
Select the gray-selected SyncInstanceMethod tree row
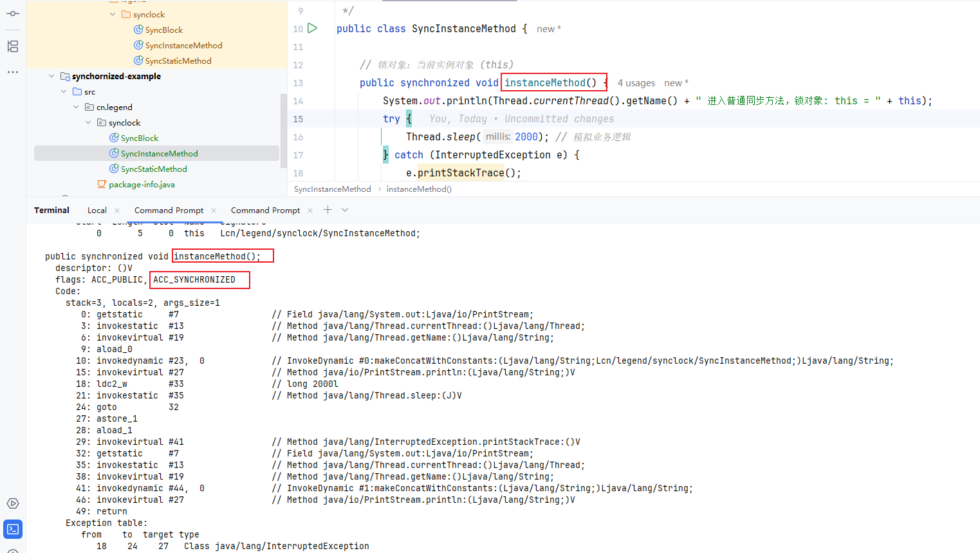pos(156,153)
